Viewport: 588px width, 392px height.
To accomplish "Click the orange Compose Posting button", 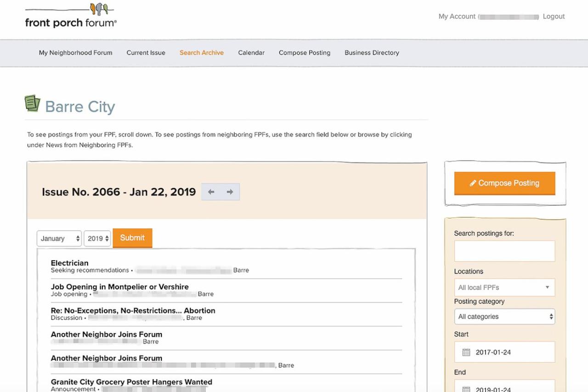I will [504, 183].
